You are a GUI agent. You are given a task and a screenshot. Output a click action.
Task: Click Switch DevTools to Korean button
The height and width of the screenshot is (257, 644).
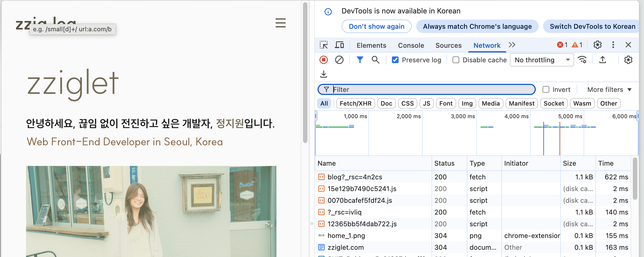tap(592, 26)
